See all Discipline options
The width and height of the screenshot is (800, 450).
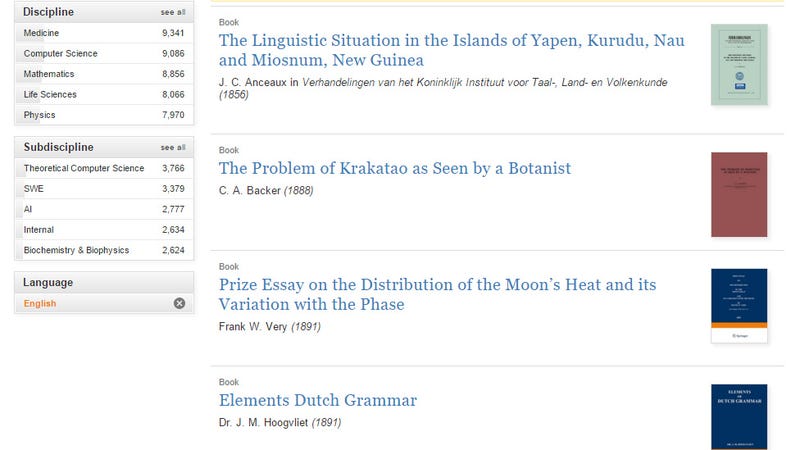[x=173, y=12]
